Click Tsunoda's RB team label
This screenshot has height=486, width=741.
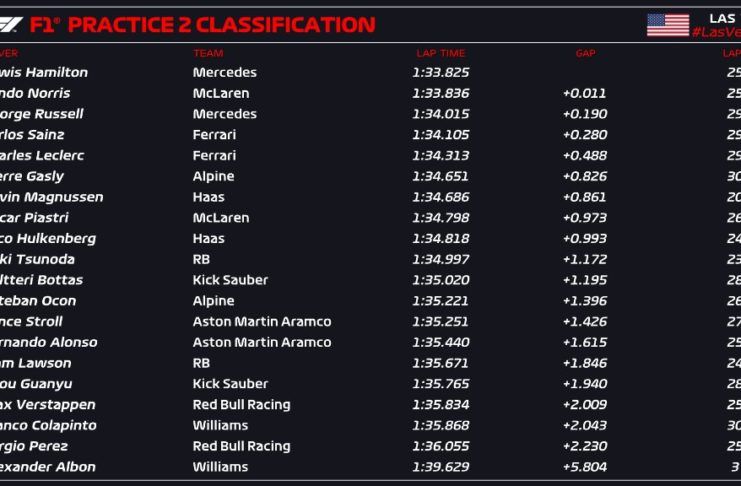(x=202, y=259)
